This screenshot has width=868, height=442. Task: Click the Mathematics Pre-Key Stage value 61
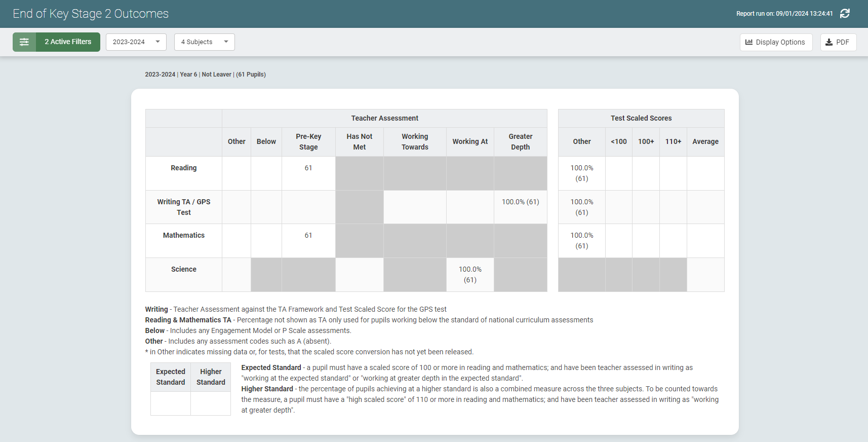pyautogui.click(x=308, y=235)
